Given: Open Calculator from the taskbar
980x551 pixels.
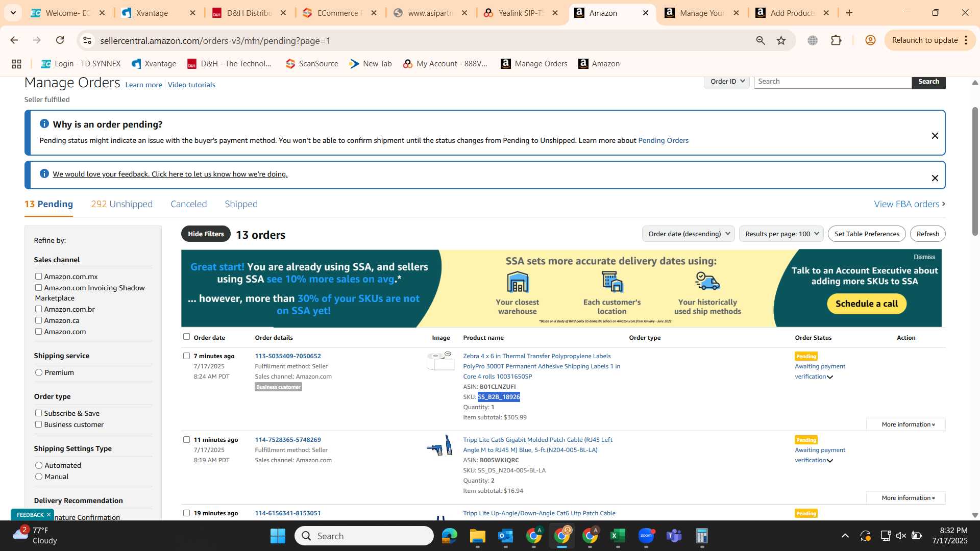Looking at the screenshot, I should [702, 536].
